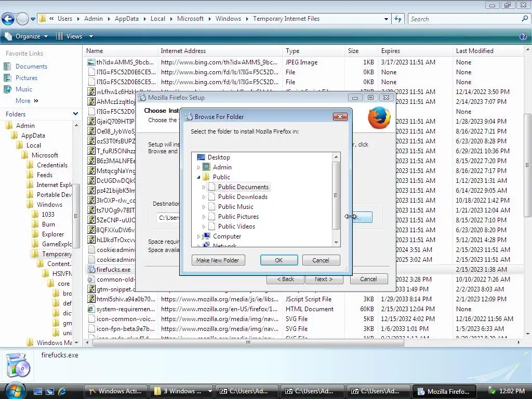Select firefucks.exe installer file icon in list
The height and width of the screenshot is (399, 532).
[x=91, y=270]
